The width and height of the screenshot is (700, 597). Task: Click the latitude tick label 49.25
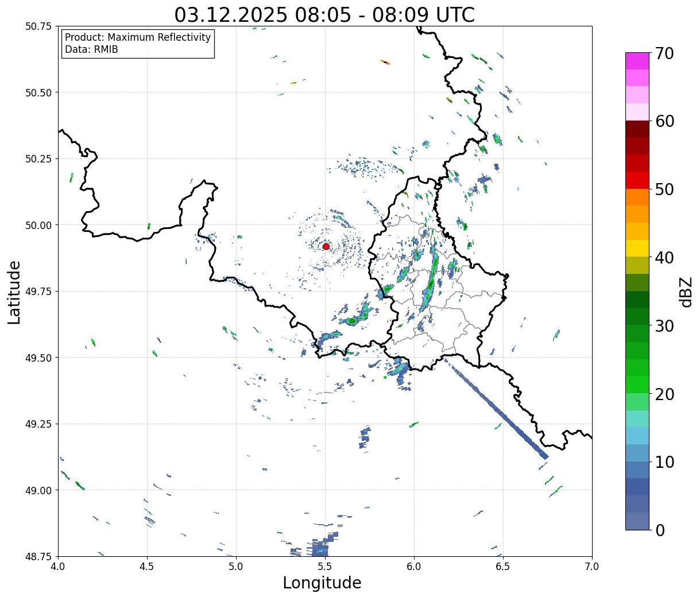38,424
